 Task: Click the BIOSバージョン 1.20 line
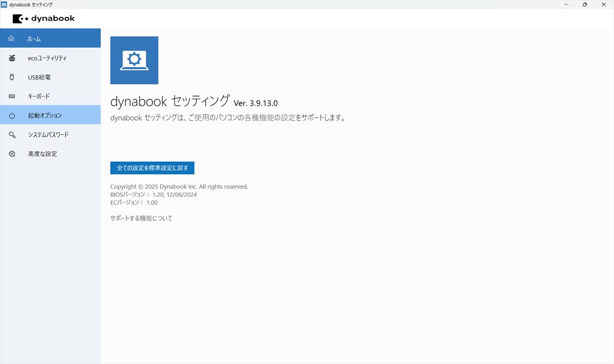click(x=154, y=195)
